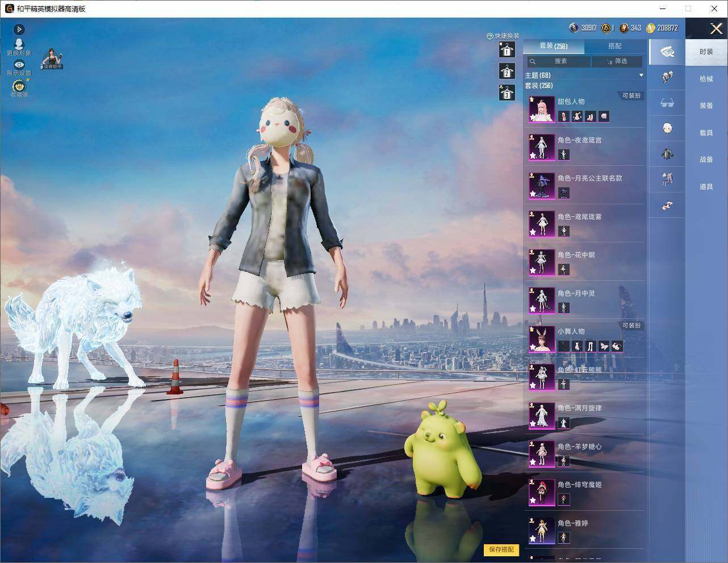Close the wardrobe with the X button
This screenshot has width=728, height=563.
click(716, 29)
